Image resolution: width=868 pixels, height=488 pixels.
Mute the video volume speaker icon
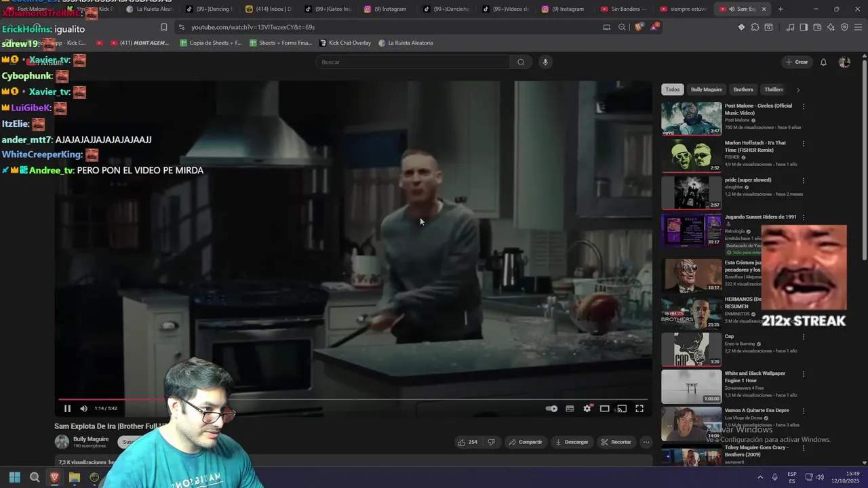pos(83,409)
